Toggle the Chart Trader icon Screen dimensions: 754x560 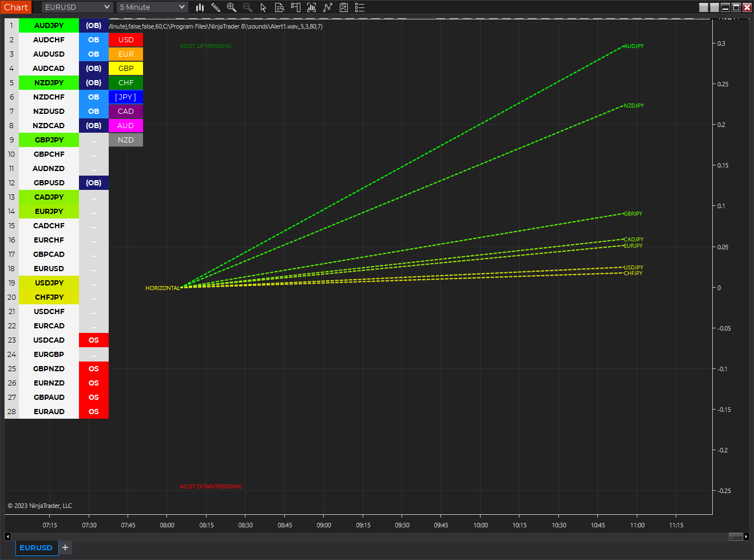pyautogui.click(x=296, y=7)
